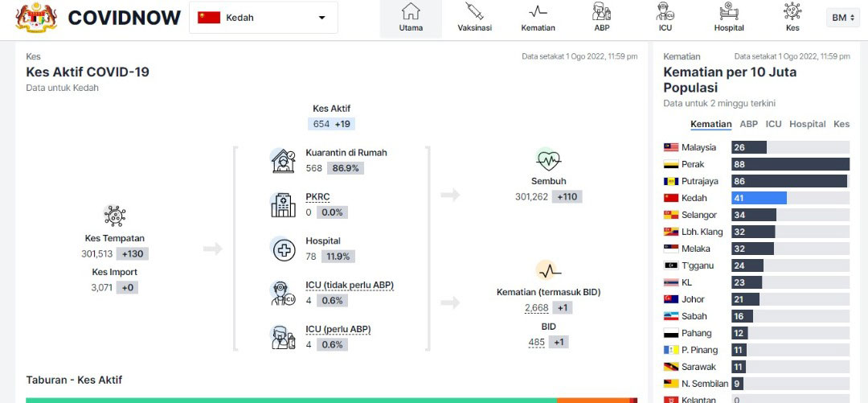
Task: Open the BM language selector
Action: 843,18
